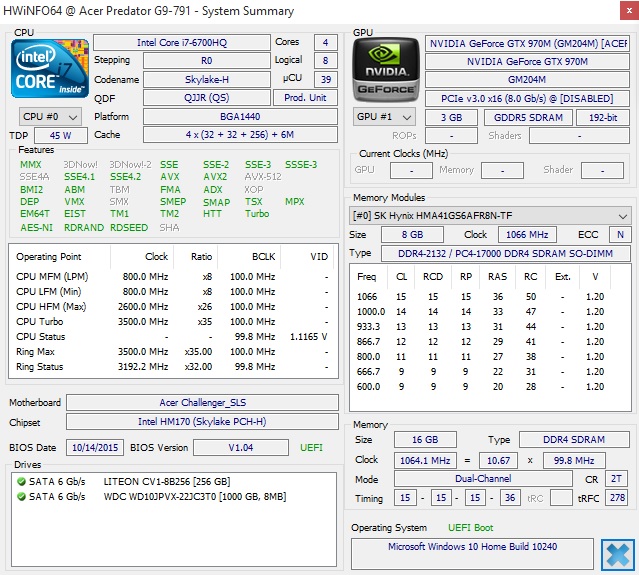Click the green UEFI label next to BIOS version

coord(311,448)
